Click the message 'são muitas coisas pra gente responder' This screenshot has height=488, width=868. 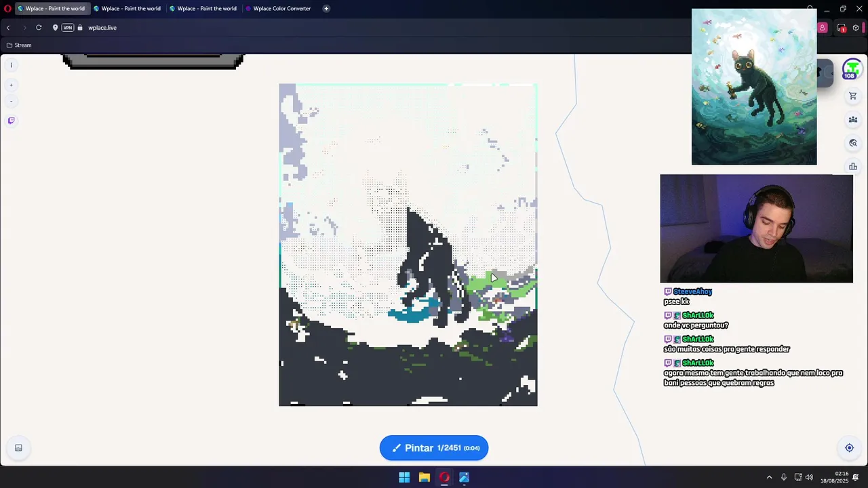point(726,349)
